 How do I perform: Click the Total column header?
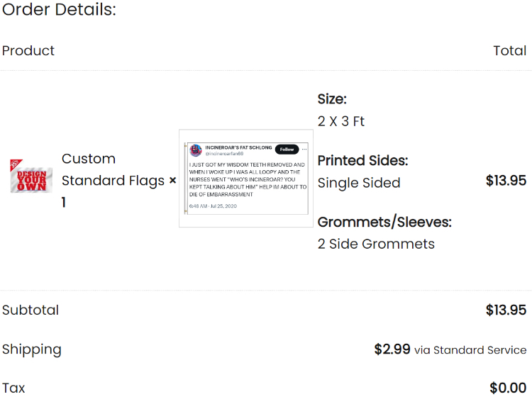click(509, 51)
